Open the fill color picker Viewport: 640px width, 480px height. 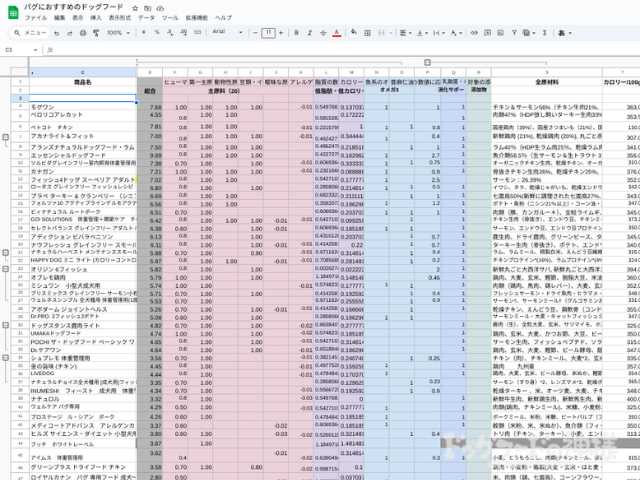coord(354,32)
